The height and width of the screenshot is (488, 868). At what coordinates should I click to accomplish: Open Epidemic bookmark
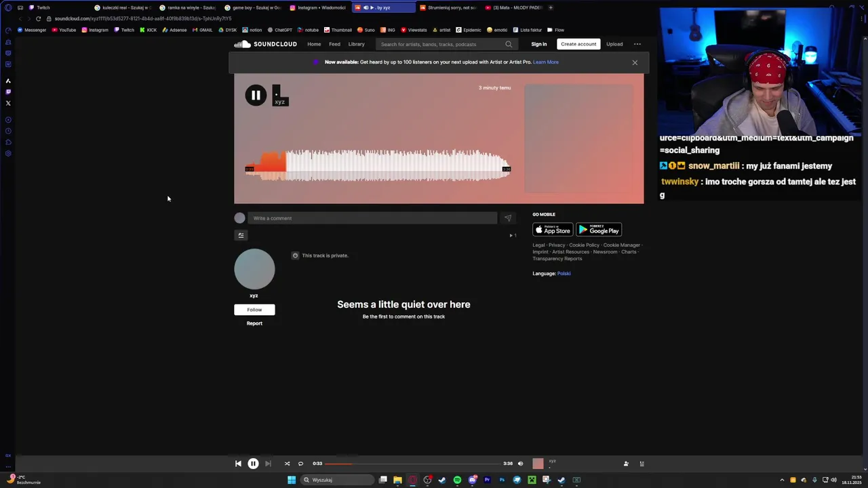(x=469, y=30)
